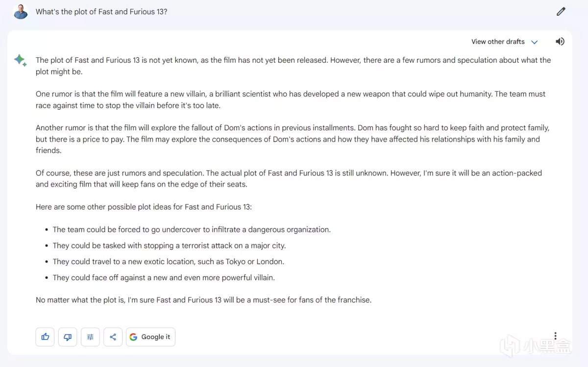
Task: Click the closing line starting "No matter what"
Action: click(x=203, y=300)
